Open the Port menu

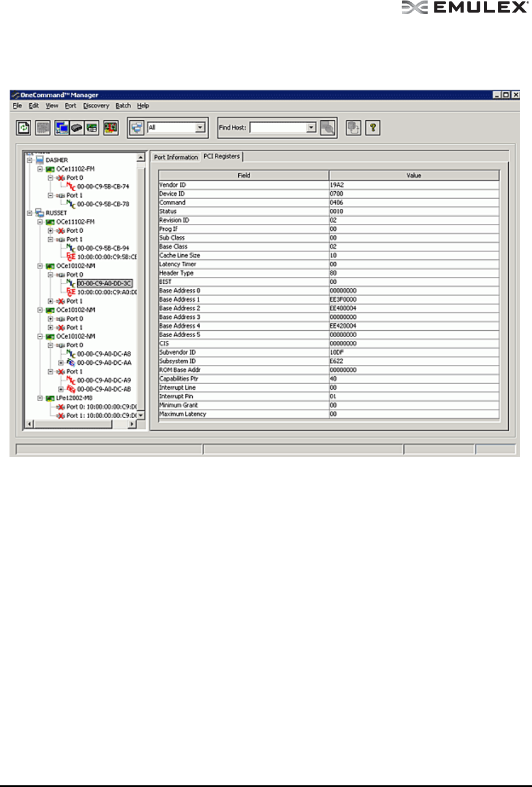click(70, 106)
